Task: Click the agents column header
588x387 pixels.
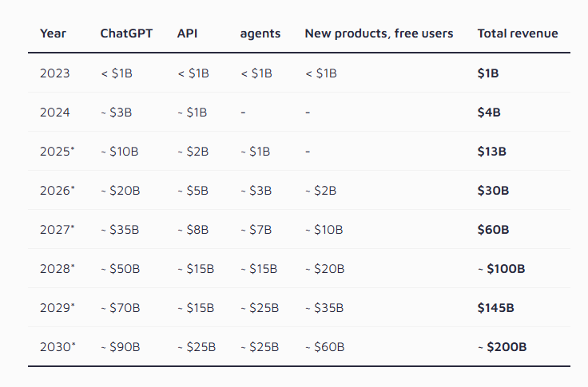Action: tap(260, 34)
